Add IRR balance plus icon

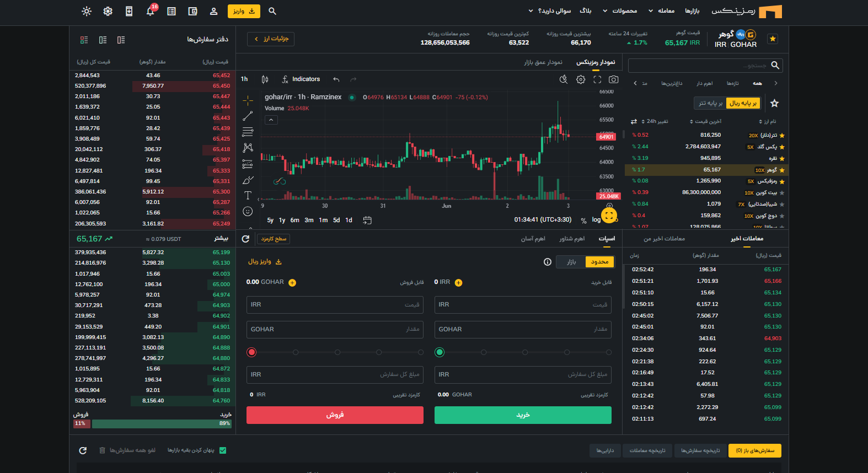[458, 283]
